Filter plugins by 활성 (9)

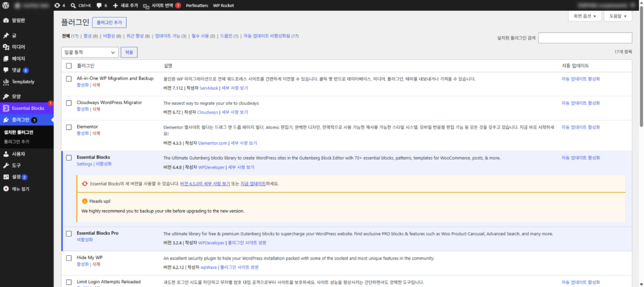coord(91,36)
